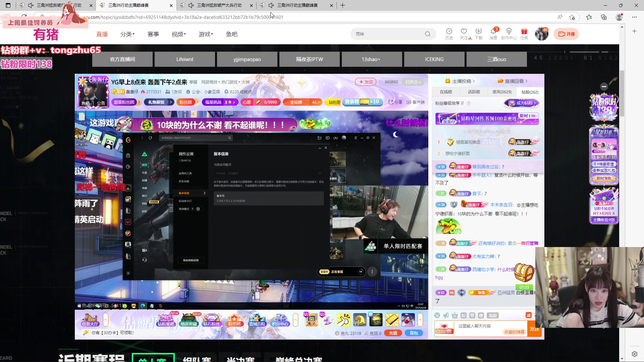Open the 任务大厅 task hall icon

pos(90,320)
